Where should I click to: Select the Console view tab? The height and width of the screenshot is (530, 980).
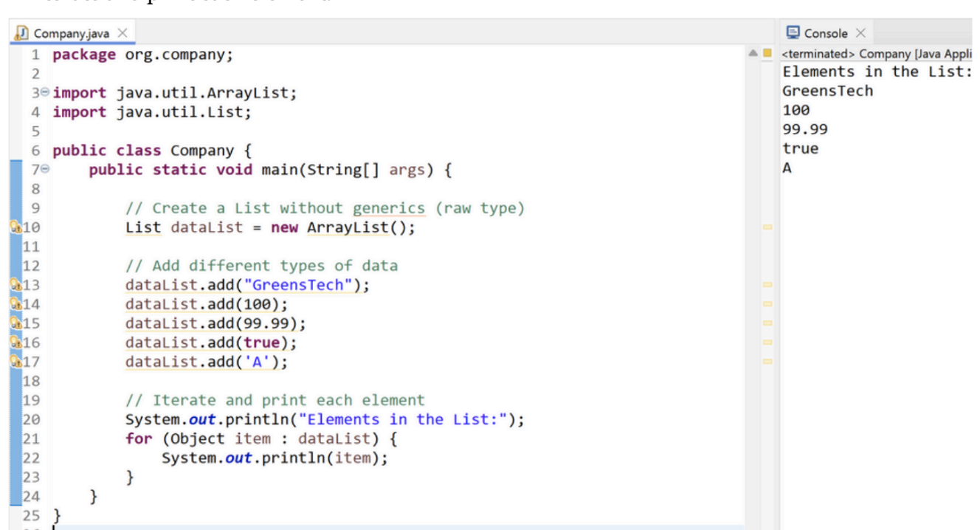[x=826, y=34]
